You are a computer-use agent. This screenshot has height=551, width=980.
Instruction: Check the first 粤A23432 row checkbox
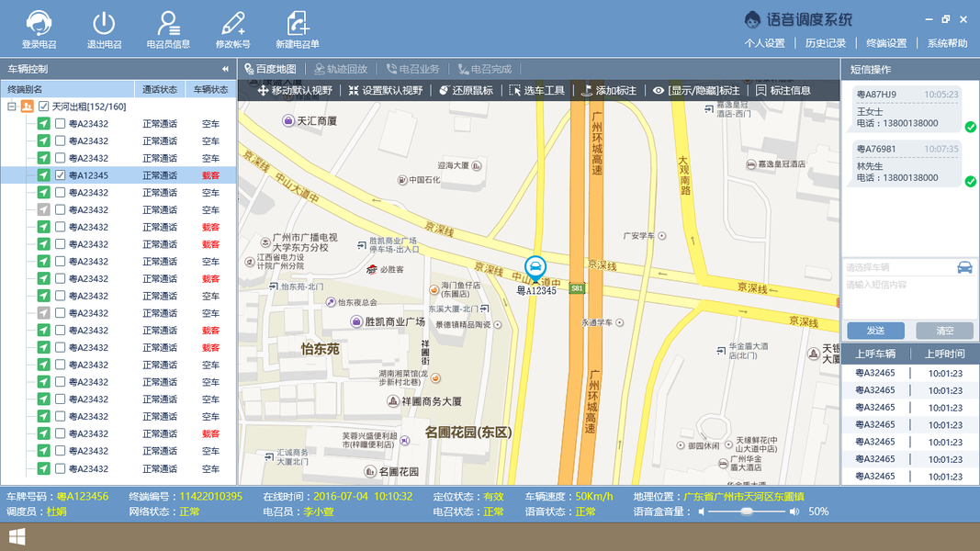60,124
